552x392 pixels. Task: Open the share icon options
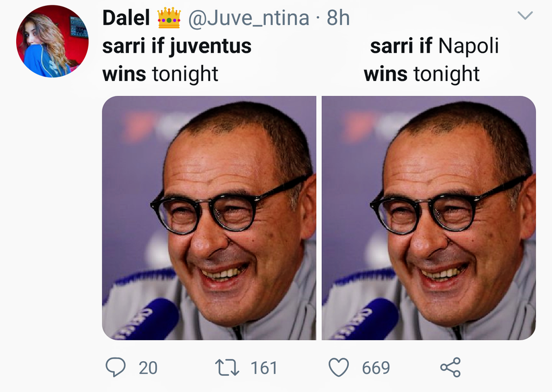point(450,368)
